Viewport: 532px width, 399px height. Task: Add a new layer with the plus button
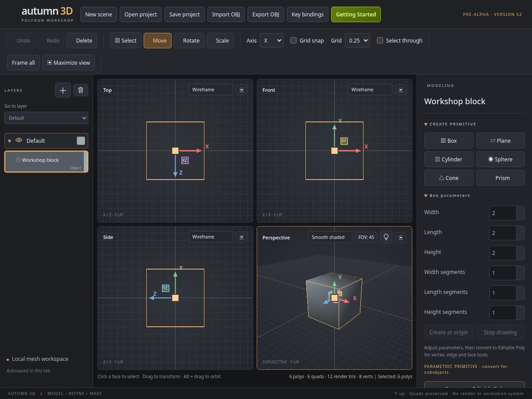tap(63, 90)
